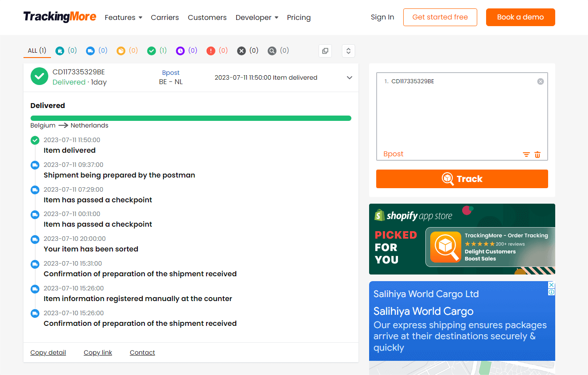Filter by purple clock status icon

click(180, 51)
